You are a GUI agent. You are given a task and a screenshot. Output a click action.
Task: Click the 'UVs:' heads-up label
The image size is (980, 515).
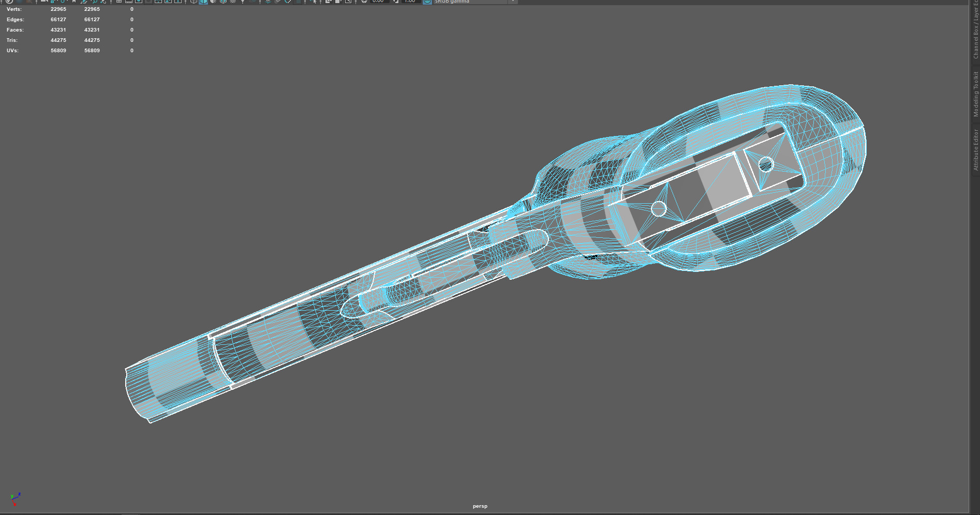pos(12,51)
